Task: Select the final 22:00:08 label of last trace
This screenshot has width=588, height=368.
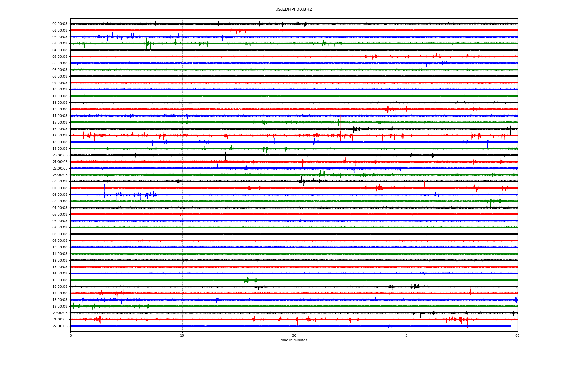Action: pos(60,326)
